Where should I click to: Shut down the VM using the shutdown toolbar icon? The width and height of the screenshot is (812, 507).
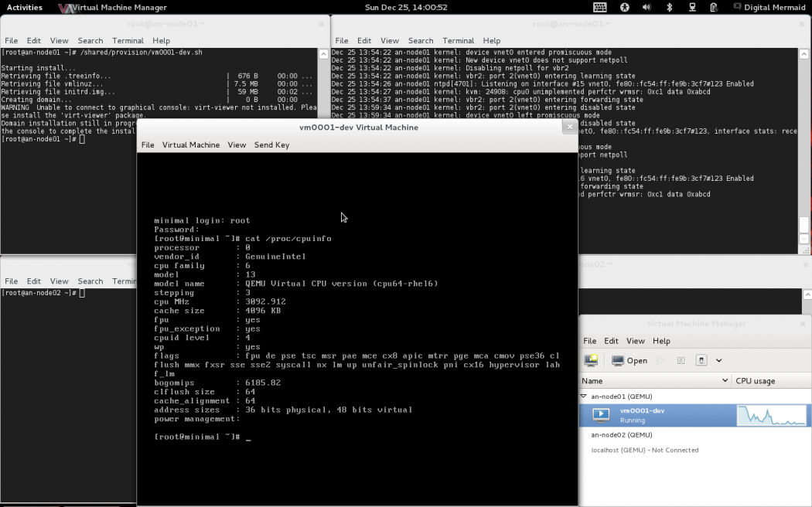[x=701, y=360]
